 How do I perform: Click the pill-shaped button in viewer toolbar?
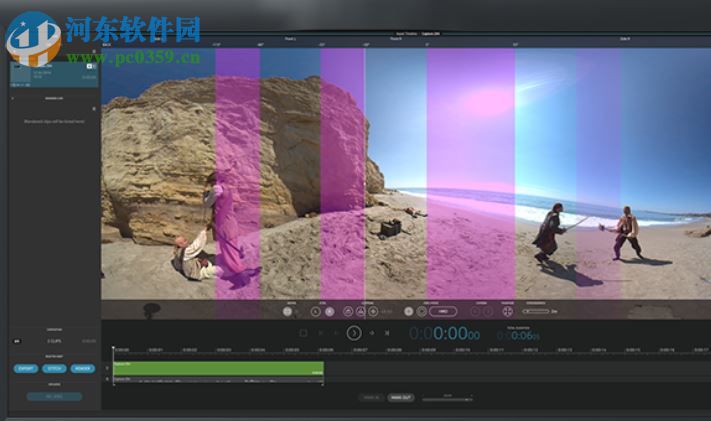(x=443, y=311)
